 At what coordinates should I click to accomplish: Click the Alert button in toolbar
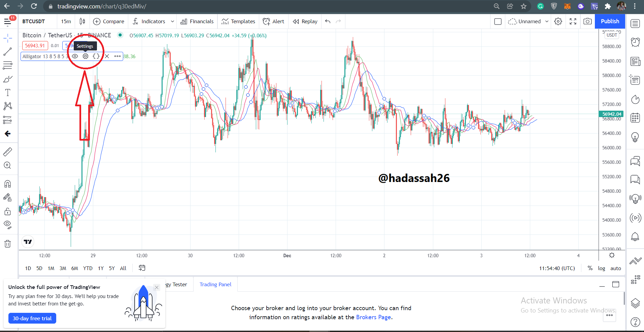(x=273, y=22)
